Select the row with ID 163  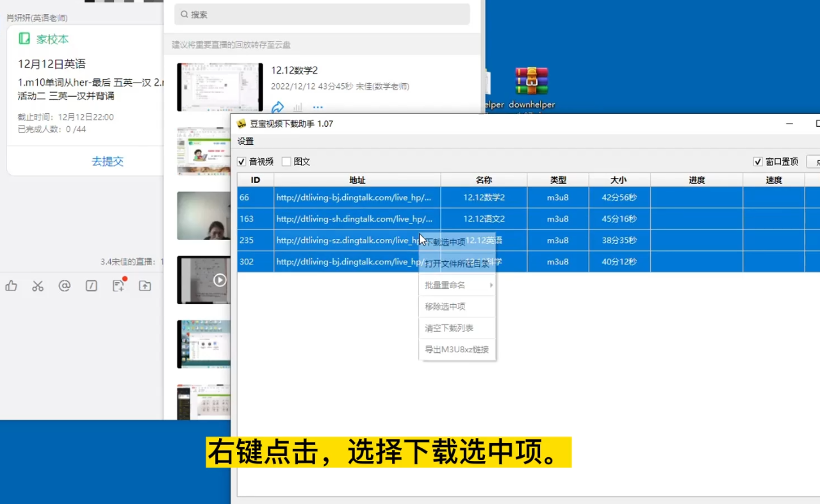[529, 219]
